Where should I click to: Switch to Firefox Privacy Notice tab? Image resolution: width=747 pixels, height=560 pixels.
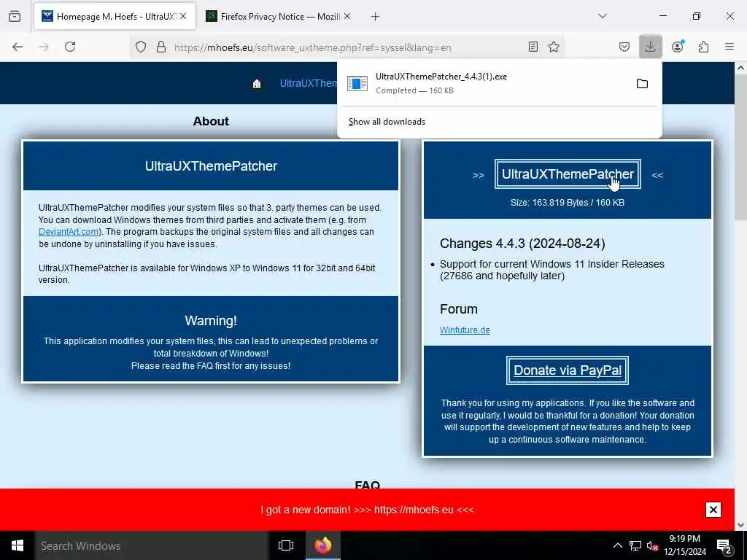(279, 17)
